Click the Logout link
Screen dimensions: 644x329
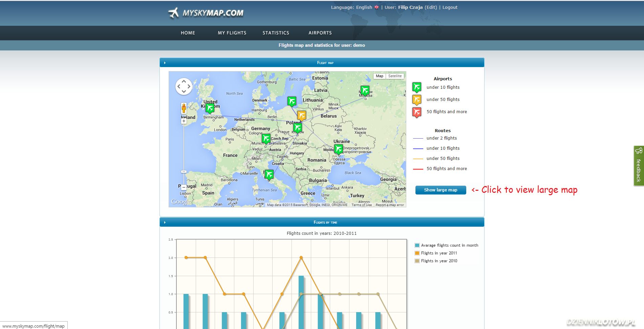tap(450, 7)
